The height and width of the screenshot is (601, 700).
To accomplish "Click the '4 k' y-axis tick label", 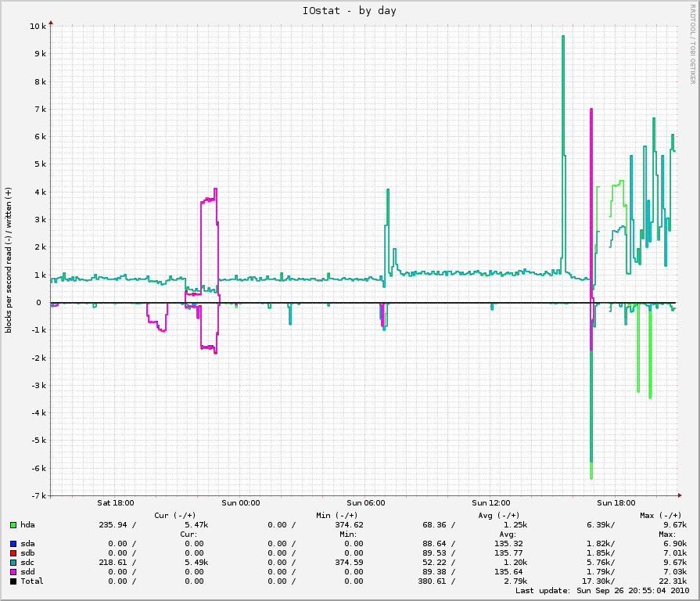I will click(x=40, y=193).
